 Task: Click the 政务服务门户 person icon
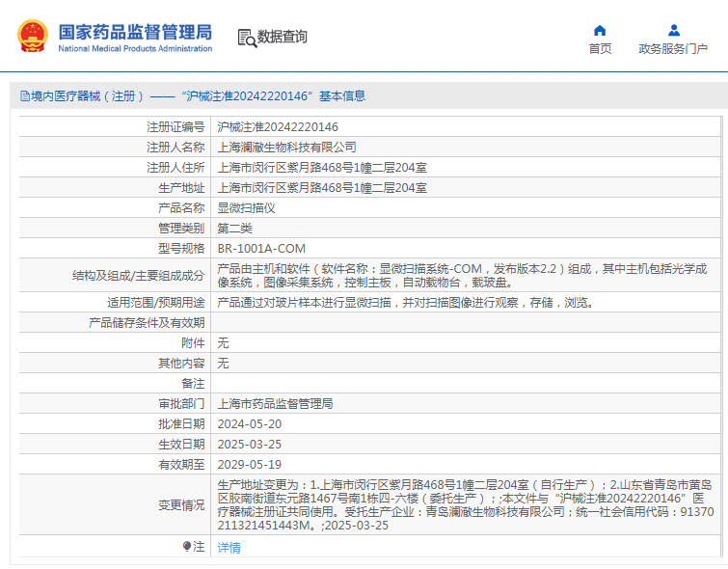(674, 31)
